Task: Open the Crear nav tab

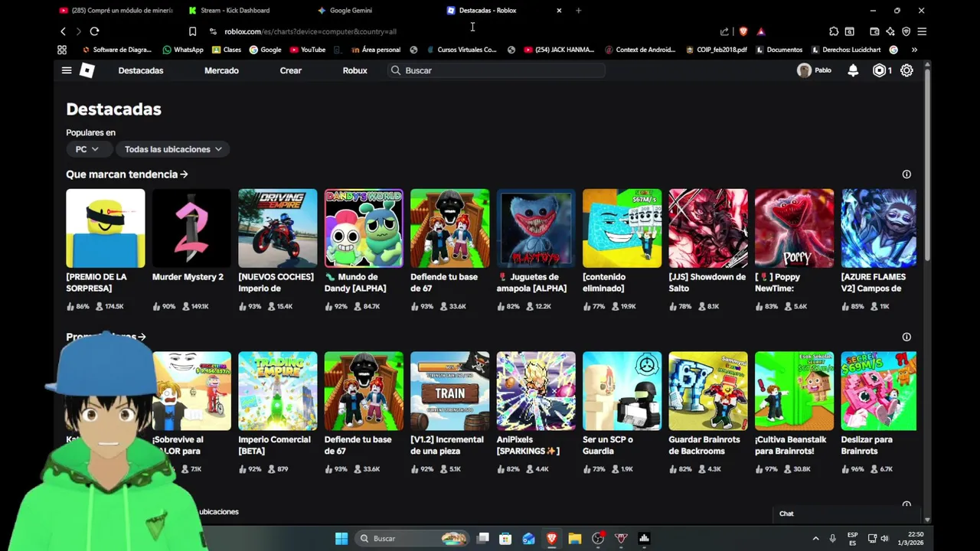Action: pos(290,70)
